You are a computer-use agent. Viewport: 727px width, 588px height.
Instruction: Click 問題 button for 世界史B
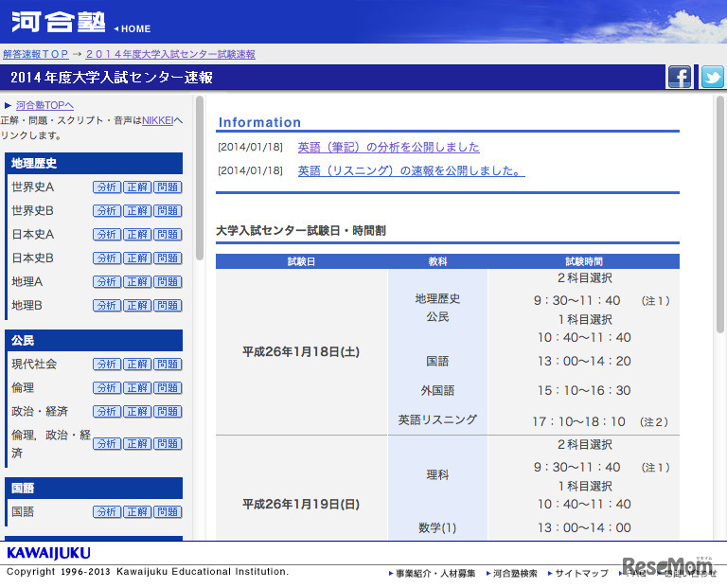coord(168,210)
